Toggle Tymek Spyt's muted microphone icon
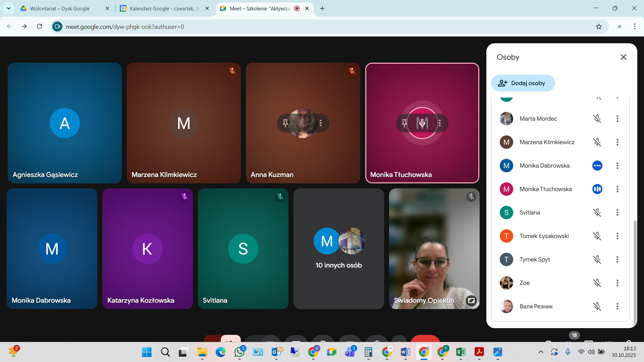Viewport: 644px width, 362px height. coord(597,259)
